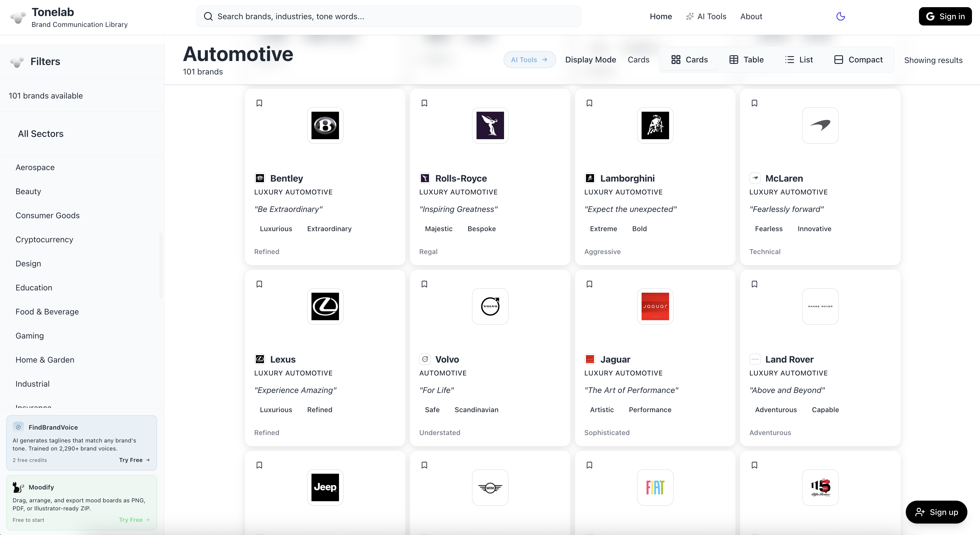Viewport: 980px width, 535px height.
Task: Click small Volvo icon beside name
Action: [425, 359]
